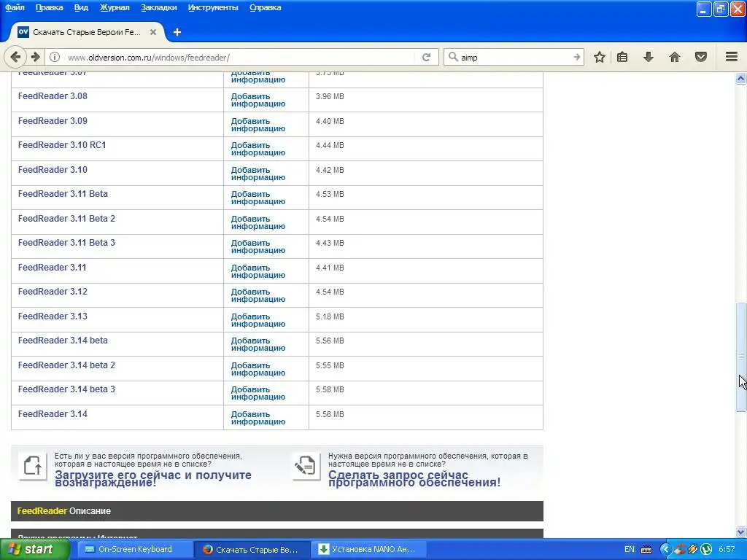Click Добавить информацию for FeedReader 3.10 RC1
The height and width of the screenshot is (560, 747).
pos(258,149)
